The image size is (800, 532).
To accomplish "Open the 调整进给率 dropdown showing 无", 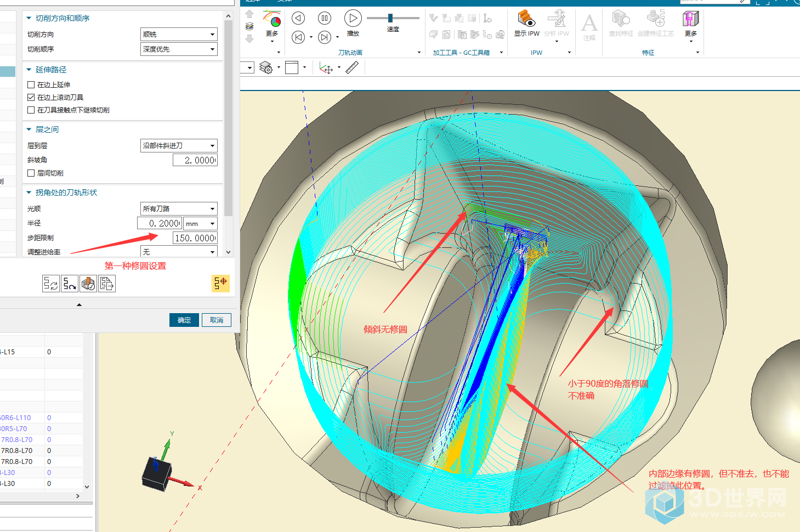I will 179,252.
